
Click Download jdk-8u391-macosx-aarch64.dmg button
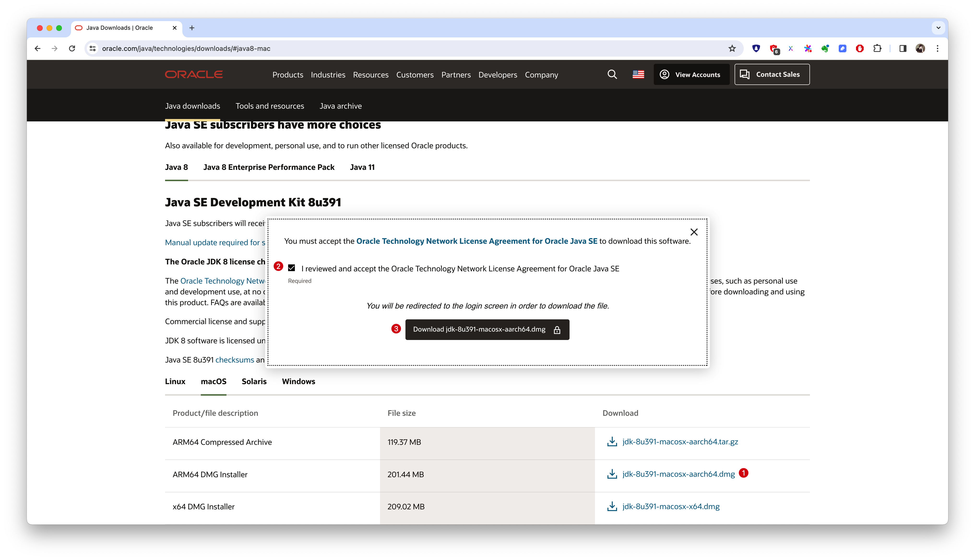click(x=487, y=329)
